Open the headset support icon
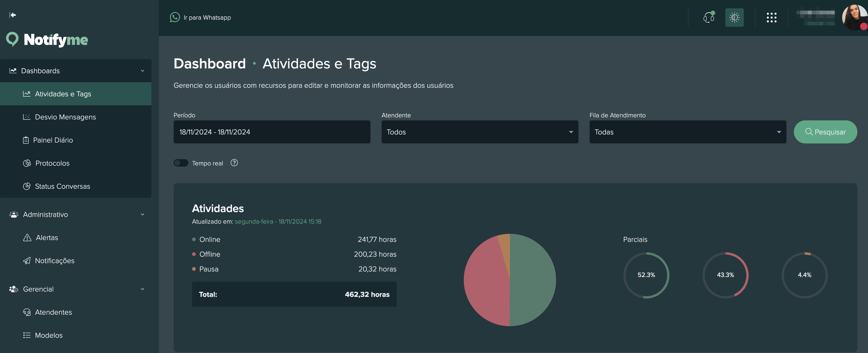Viewport: 868px width, 353px height. pyautogui.click(x=708, y=17)
